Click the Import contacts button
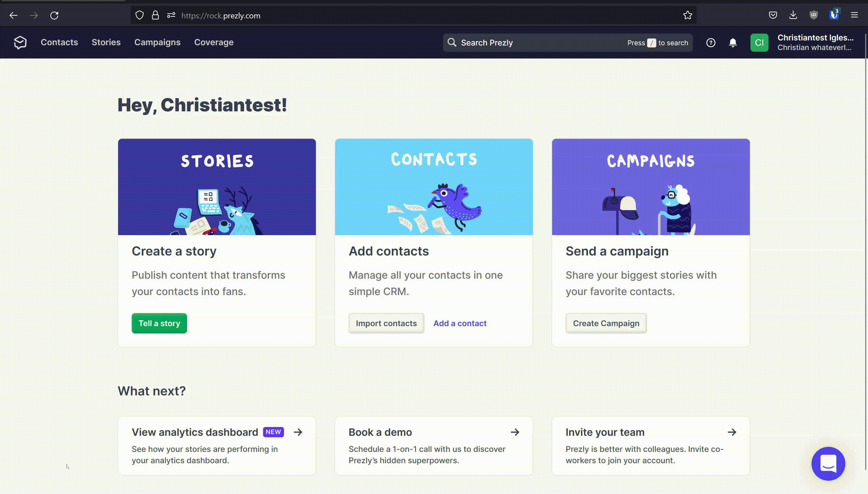 pyautogui.click(x=386, y=323)
